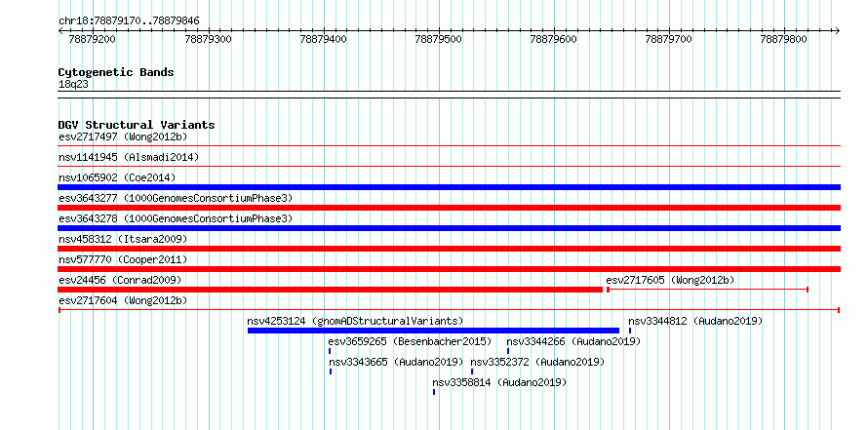
Task: Click ruler position 78879300
Action: coord(208,39)
